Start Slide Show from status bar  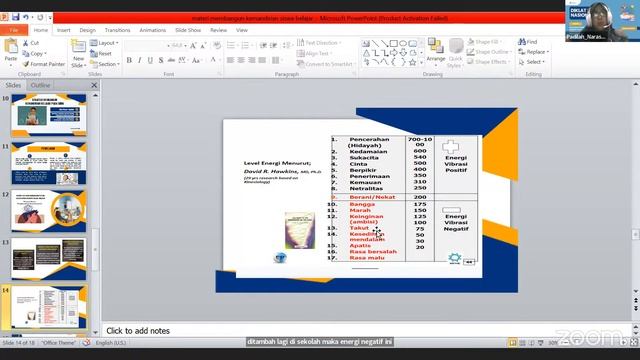coord(541,343)
